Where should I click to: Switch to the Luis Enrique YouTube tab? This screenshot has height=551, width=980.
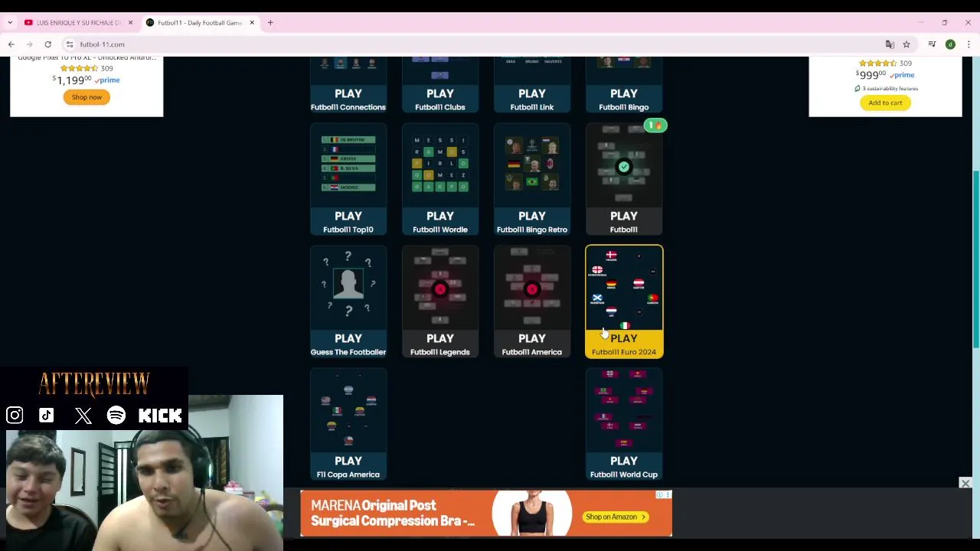pos(78,23)
